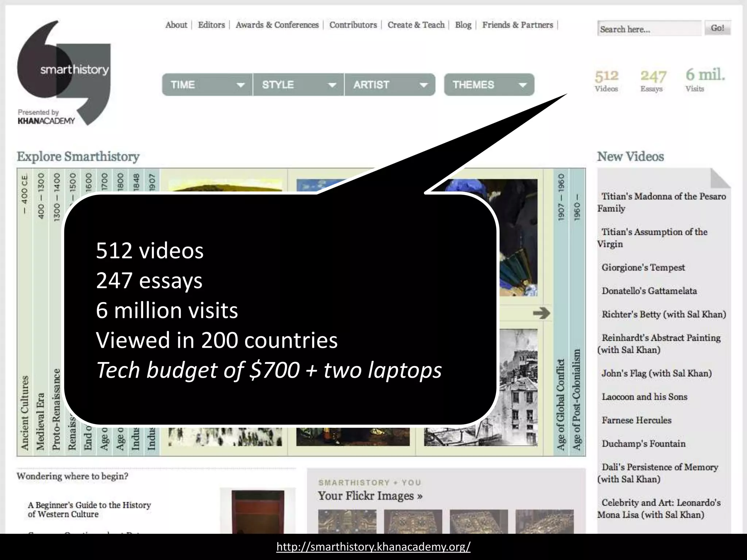
Task: Open Richter's Betty video link
Action: coord(664,314)
